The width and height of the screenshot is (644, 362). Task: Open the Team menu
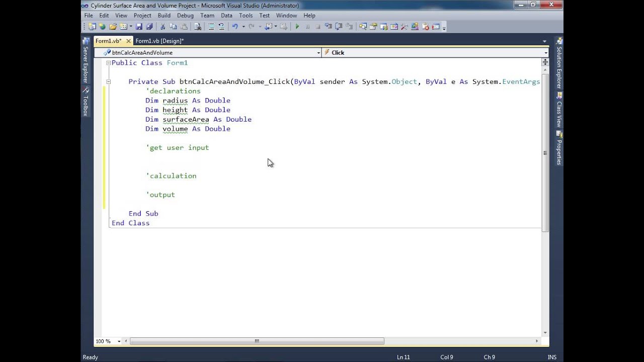click(x=207, y=16)
